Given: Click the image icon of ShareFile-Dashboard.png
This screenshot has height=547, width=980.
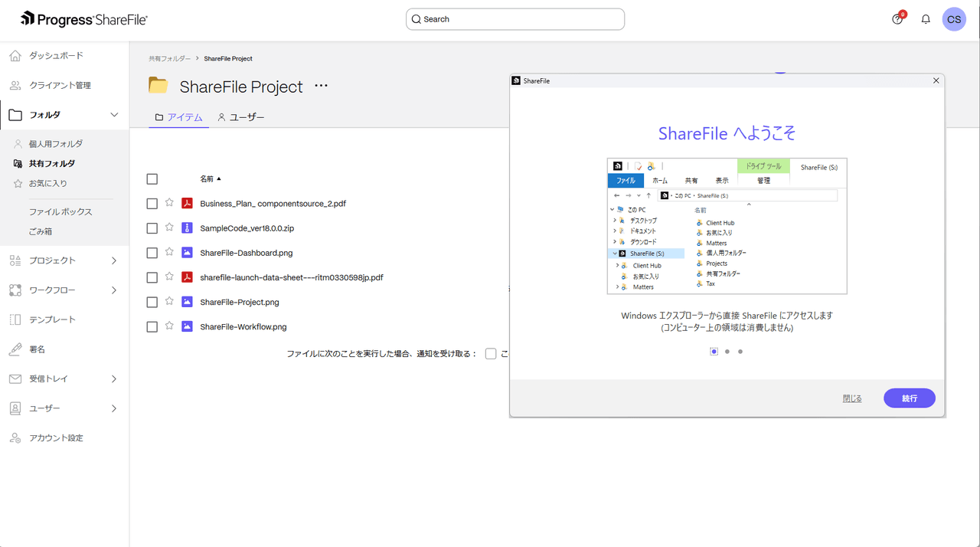Looking at the screenshot, I should coord(187,253).
